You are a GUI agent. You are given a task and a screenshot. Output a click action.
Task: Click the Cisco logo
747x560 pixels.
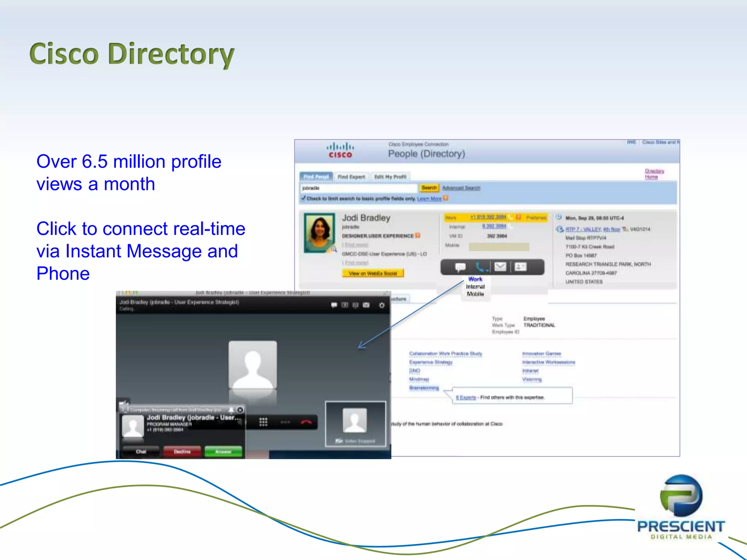340,150
